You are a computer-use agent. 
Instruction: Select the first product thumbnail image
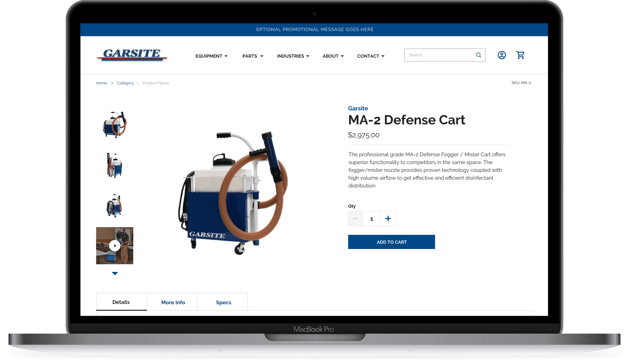click(x=115, y=125)
